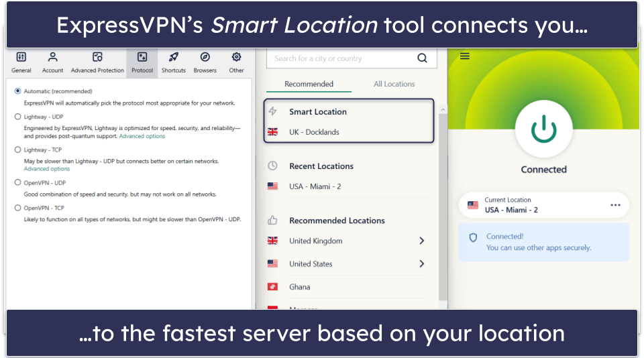
Task: Click the Recommended Locations thumbs-up icon
Action: (273, 221)
